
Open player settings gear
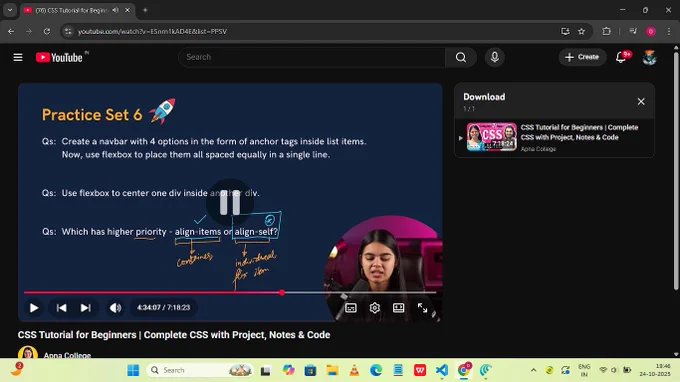(x=375, y=308)
